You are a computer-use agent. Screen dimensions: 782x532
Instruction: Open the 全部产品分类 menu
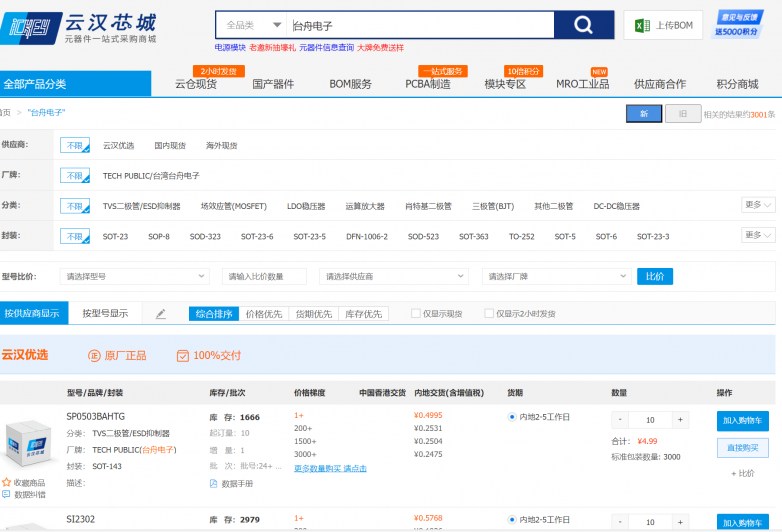click(x=75, y=84)
